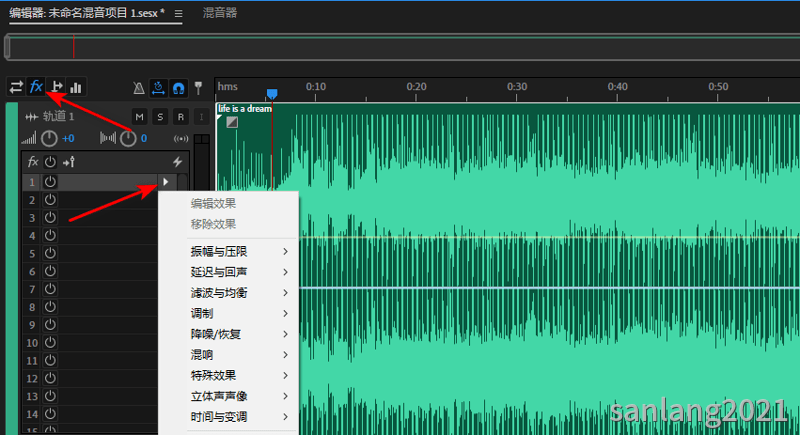Toggle power for effect slot 5
800x435 pixels.
coord(50,253)
